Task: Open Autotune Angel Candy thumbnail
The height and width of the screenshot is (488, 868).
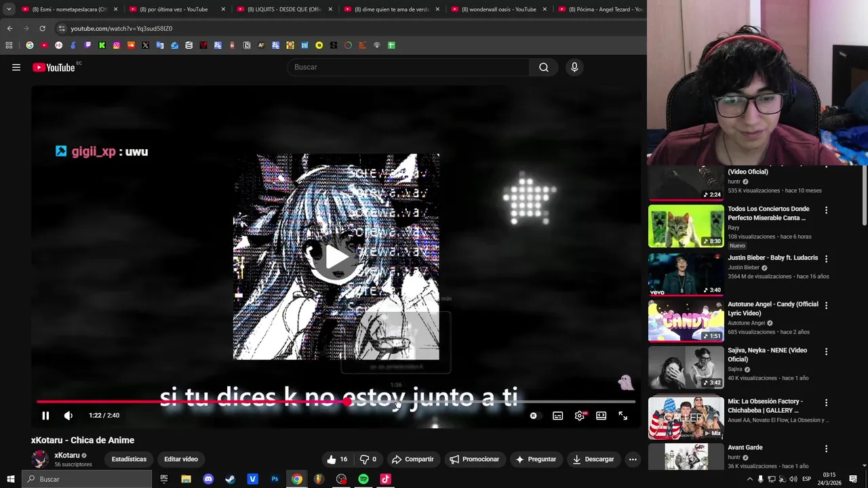Action: coord(686,321)
